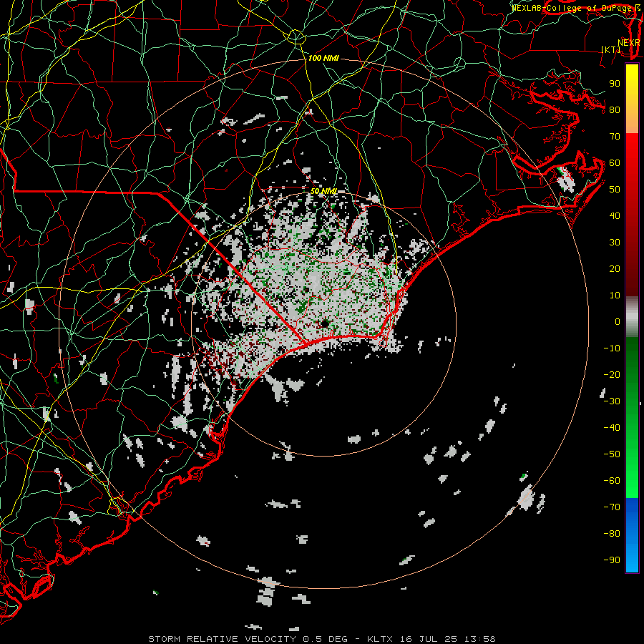Select the -90 value on velocity scale

click(x=612, y=560)
